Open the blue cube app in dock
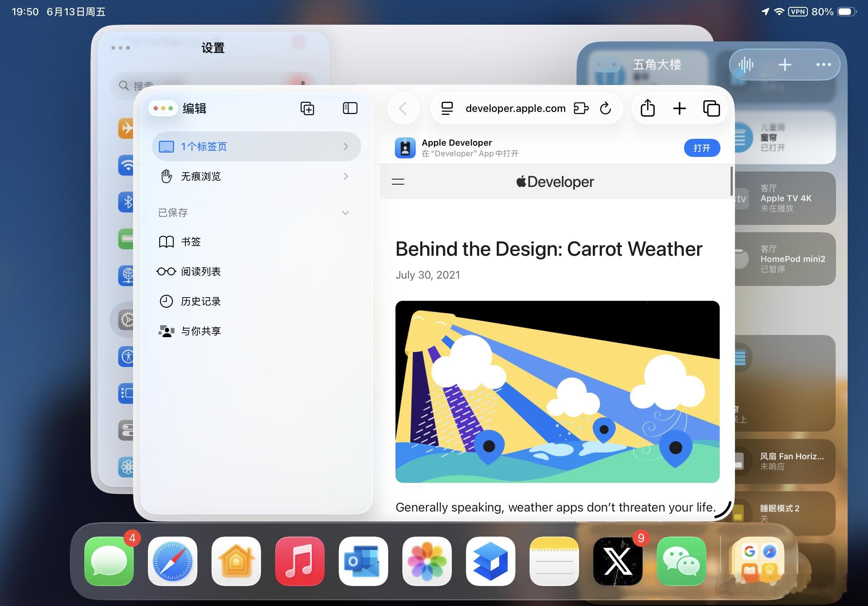868x606 pixels. [x=490, y=561]
